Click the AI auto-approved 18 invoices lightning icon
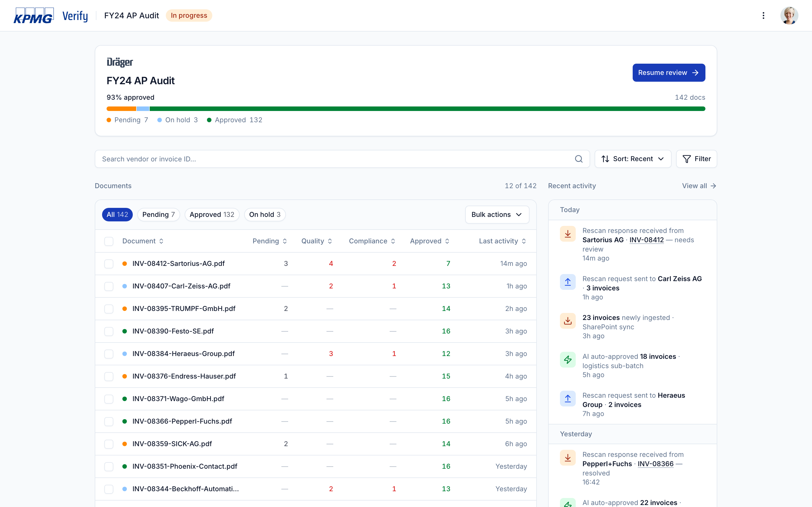 [x=568, y=360]
